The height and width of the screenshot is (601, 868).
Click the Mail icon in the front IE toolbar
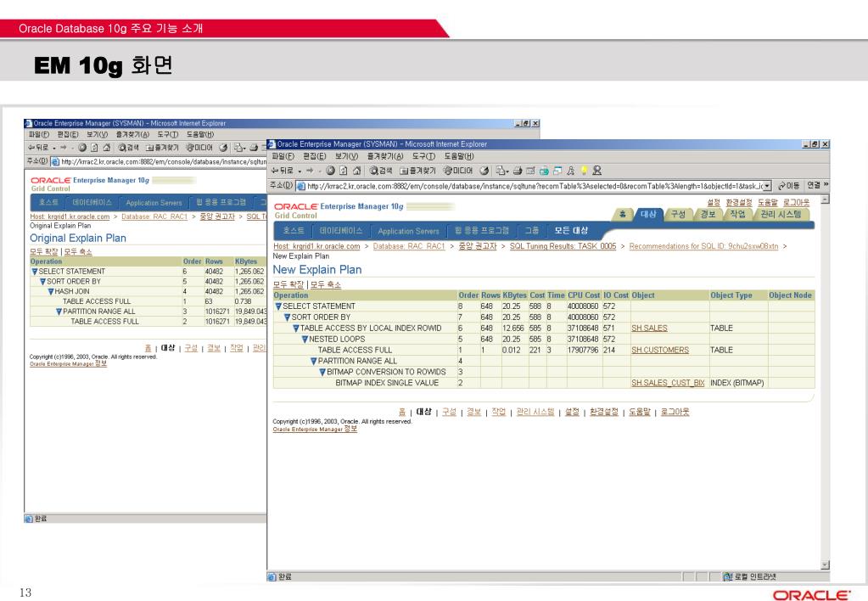[x=501, y=171]
